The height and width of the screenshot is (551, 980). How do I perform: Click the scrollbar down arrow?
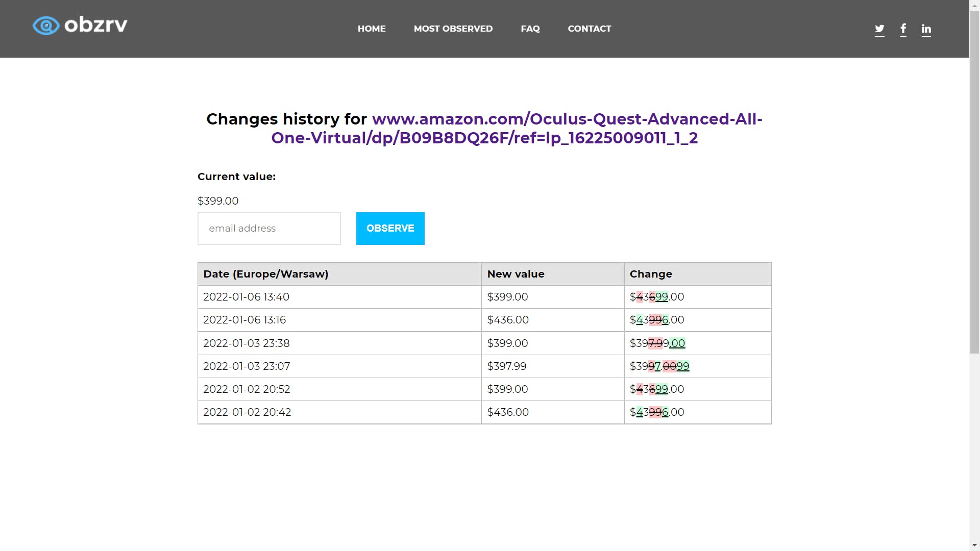point(975,545)
